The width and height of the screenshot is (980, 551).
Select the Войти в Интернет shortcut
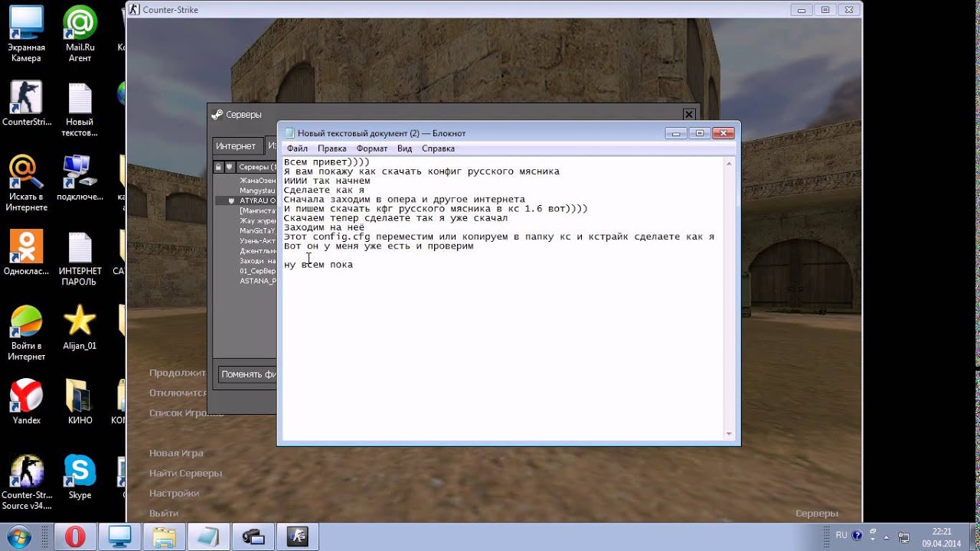coord(26,333)
